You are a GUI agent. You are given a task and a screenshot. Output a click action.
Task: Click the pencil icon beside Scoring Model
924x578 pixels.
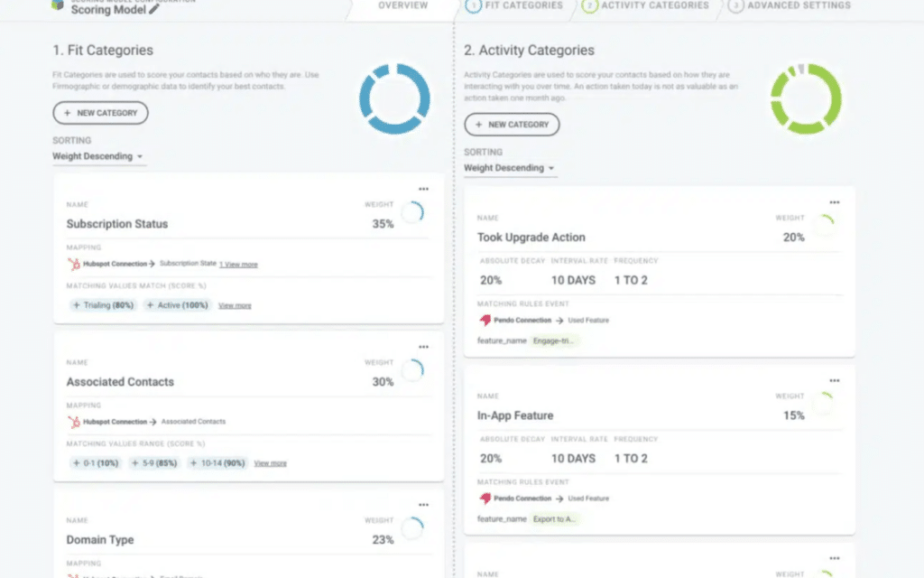pyautogui.click(x=153, y=9)
